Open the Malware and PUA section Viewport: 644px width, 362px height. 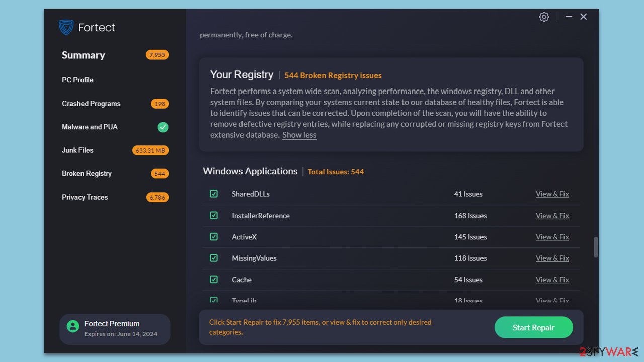click(x=90, y=127)
